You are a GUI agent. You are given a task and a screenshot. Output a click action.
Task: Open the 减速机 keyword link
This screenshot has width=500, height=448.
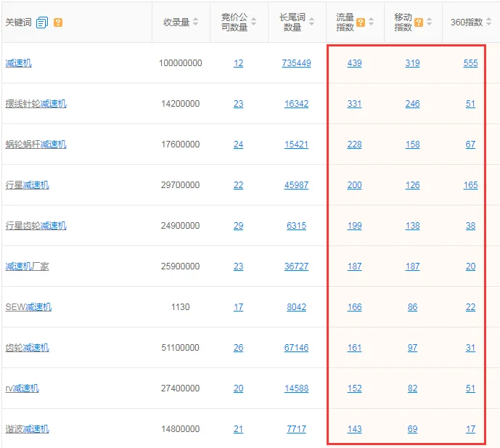[x=18, y=63]
